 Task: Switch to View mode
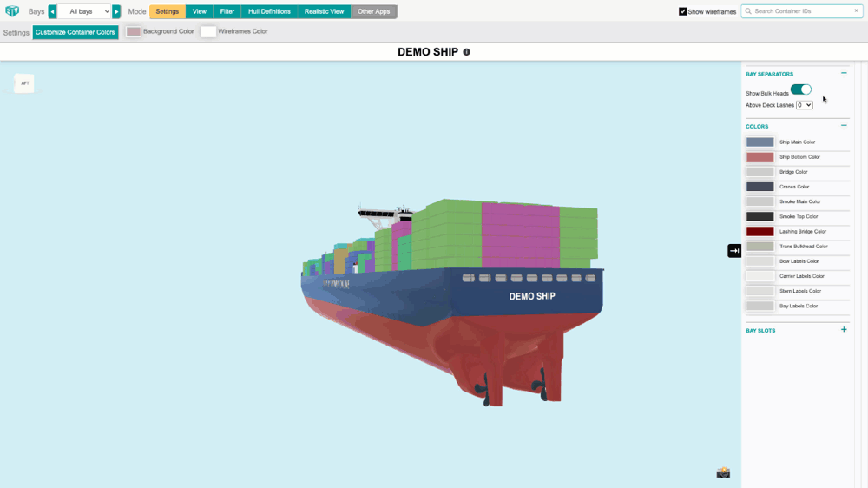200,11
